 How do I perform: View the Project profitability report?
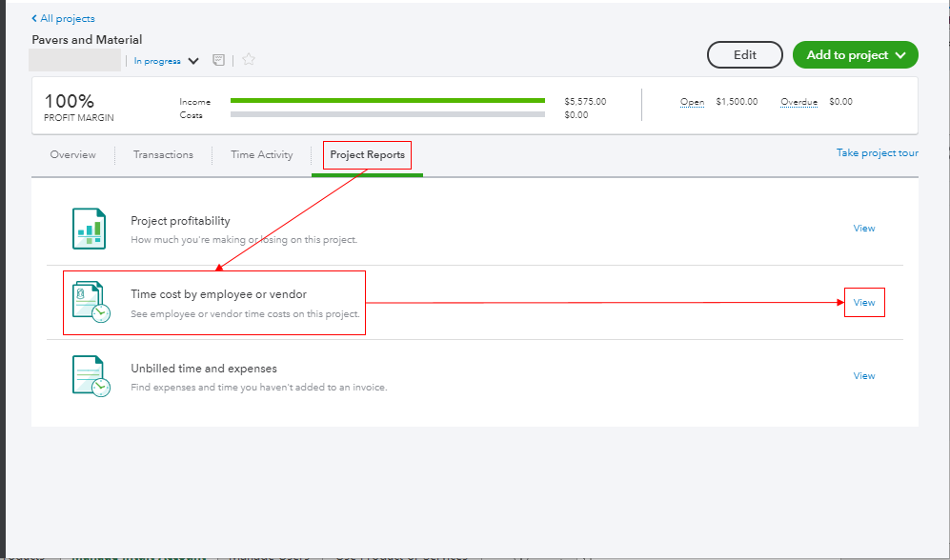point(864,229)
